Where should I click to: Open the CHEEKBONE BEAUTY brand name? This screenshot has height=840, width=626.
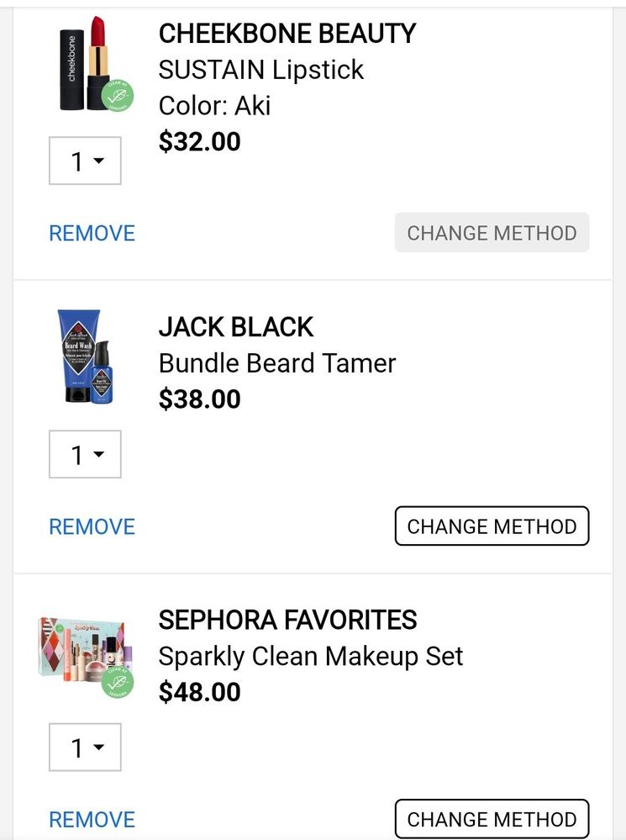(x=287, y=34)
